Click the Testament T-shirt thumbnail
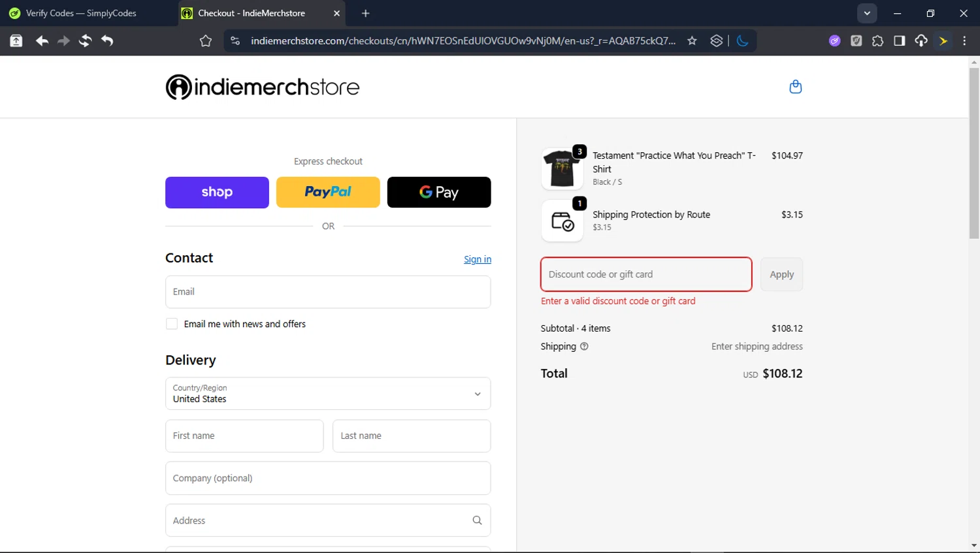980x553 pixels. pos(562,168)
